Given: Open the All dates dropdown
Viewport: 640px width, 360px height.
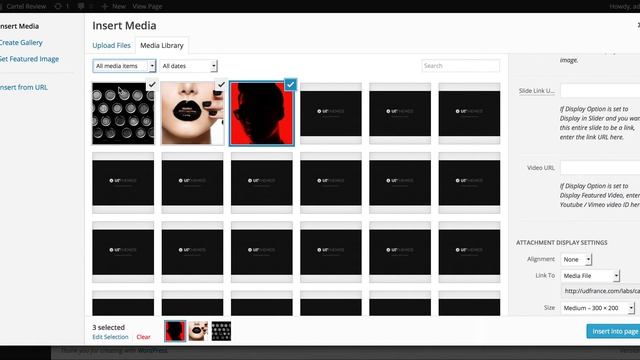Looking at the screenshot, I should (188, 66).
